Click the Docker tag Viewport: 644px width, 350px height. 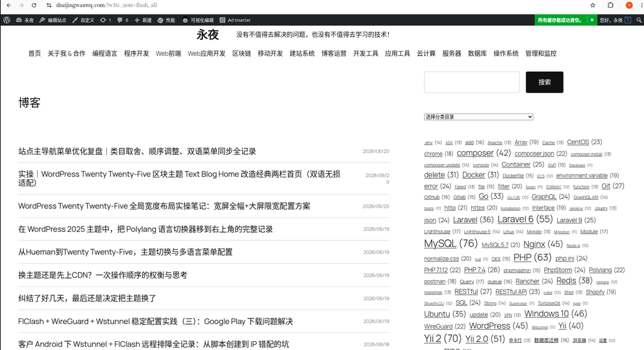(480, 175)
